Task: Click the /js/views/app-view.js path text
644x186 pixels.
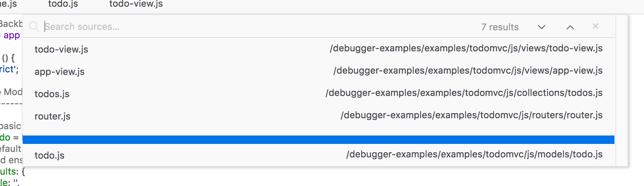Action: click(467, 71)
